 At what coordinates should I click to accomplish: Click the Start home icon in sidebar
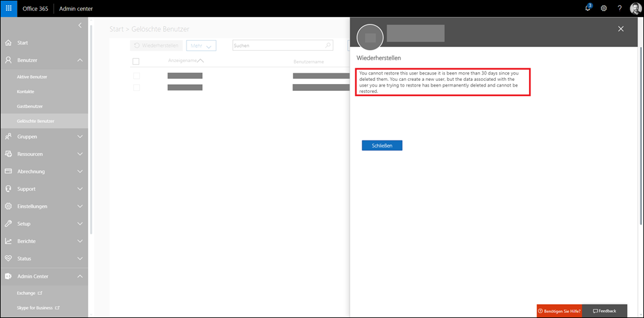click(8, 43)
